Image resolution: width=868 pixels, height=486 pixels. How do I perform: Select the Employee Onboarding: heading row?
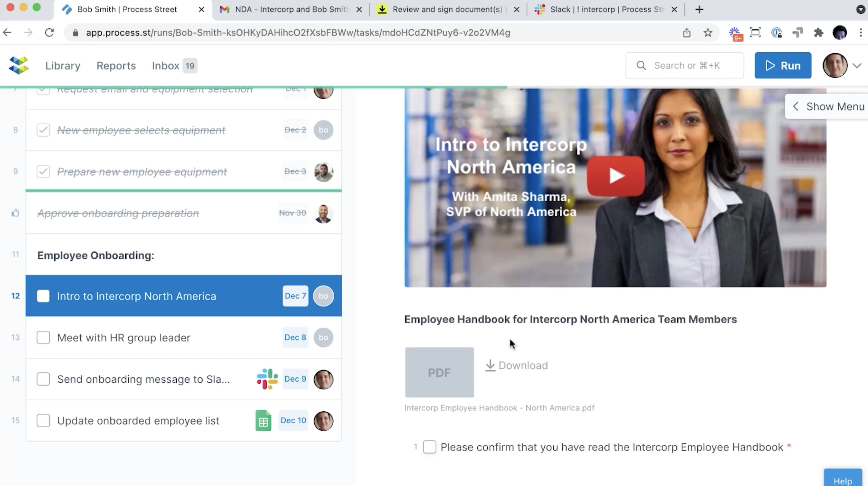point(184,255)
